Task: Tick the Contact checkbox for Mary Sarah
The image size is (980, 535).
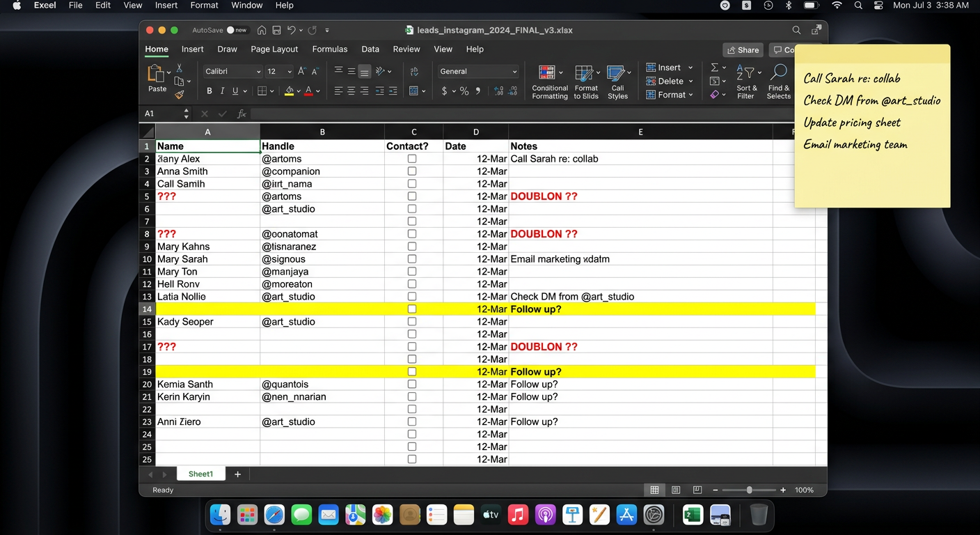Action: [412, 259]
